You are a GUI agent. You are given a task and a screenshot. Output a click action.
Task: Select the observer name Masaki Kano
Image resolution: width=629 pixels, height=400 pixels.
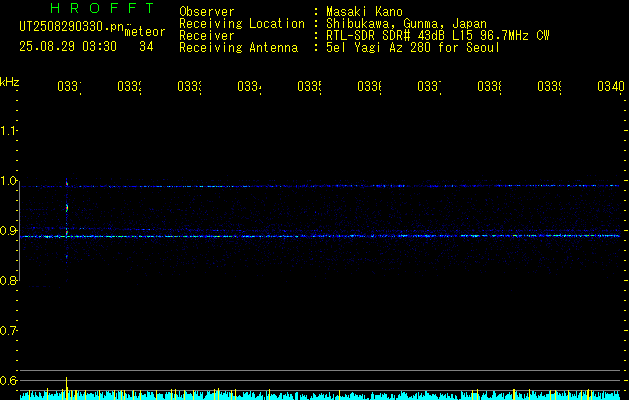pos(364,11)
